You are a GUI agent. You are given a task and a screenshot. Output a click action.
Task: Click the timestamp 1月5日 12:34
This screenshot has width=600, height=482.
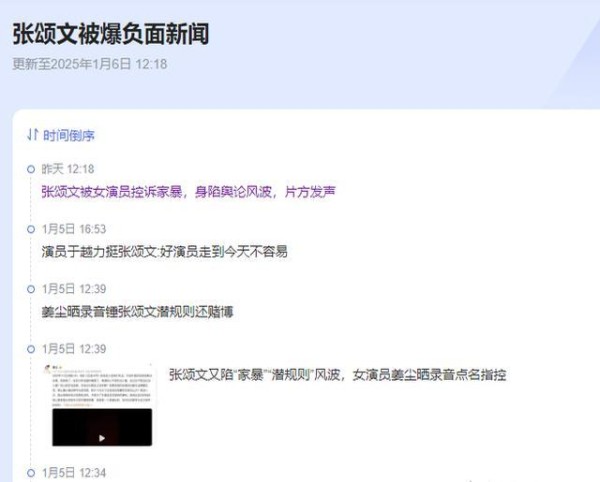74,473
